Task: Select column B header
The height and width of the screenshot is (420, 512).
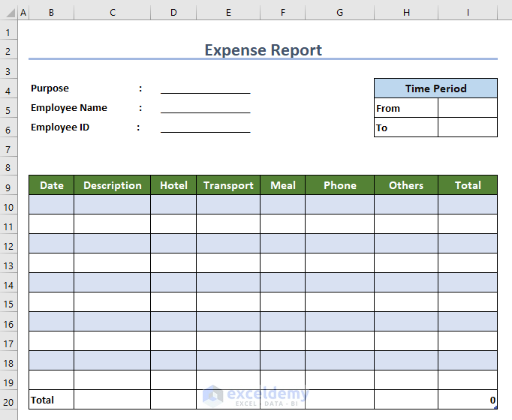Action: point(51,13)
